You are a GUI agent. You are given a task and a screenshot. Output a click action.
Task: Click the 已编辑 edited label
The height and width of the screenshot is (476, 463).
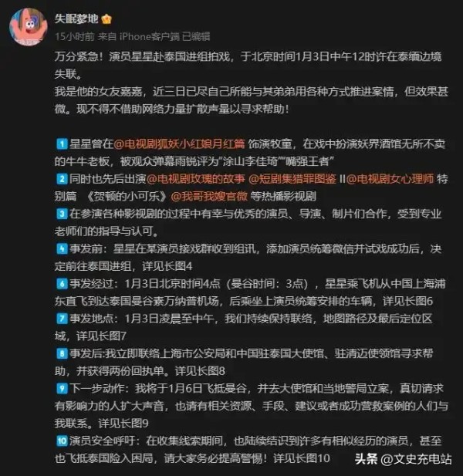pos(196,37)
